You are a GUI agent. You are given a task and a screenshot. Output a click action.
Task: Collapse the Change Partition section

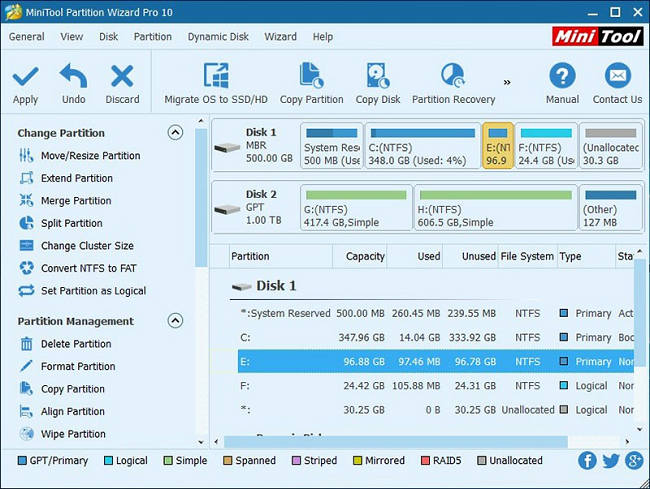[x=175, y=133]
